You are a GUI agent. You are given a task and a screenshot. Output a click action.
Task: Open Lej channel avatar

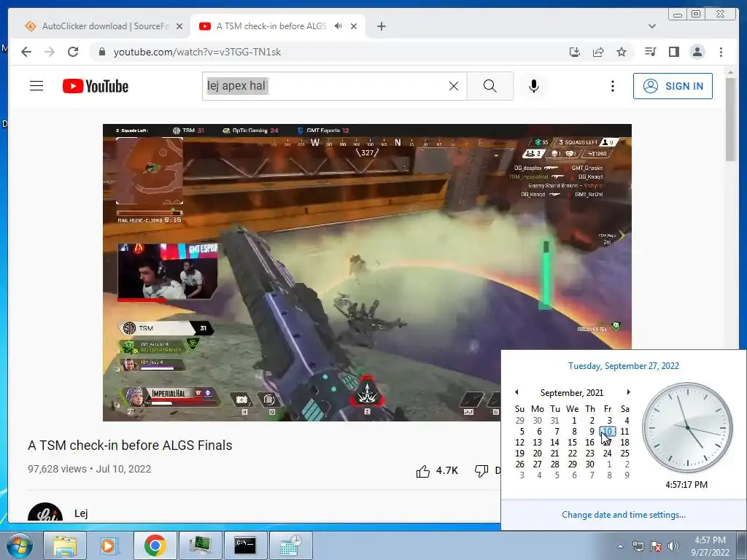coord(45,513)
